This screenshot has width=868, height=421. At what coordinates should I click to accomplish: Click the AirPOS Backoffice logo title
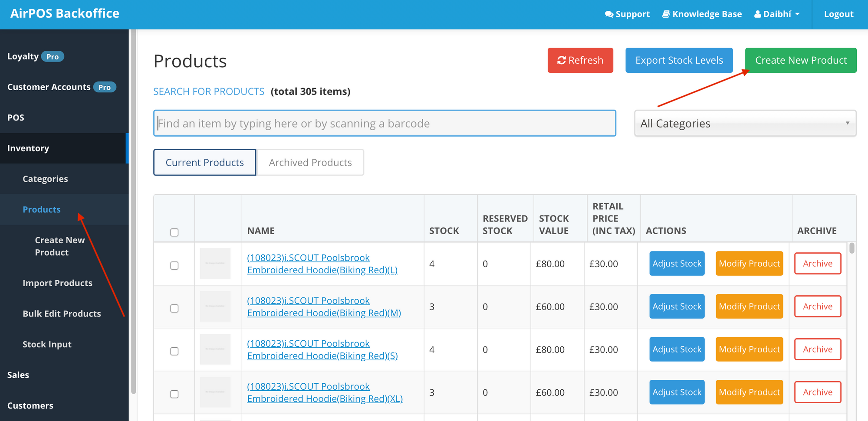pyautogui.click(x=65, y=13)
